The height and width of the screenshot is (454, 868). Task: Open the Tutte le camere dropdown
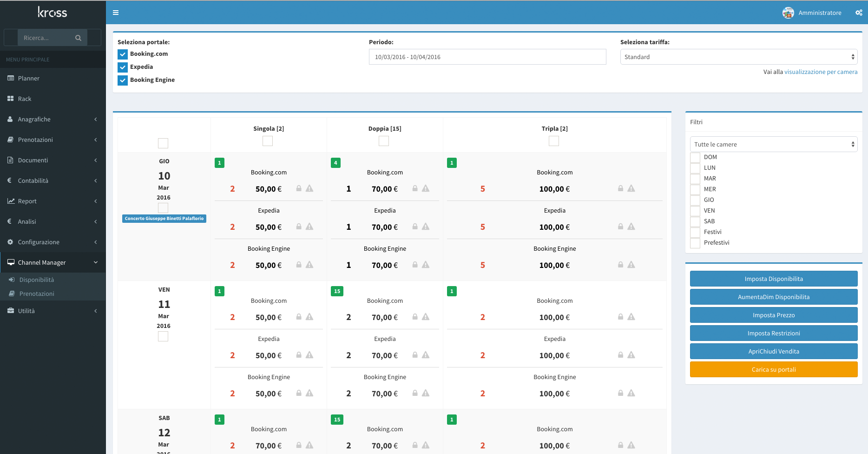tap(774, 144)
